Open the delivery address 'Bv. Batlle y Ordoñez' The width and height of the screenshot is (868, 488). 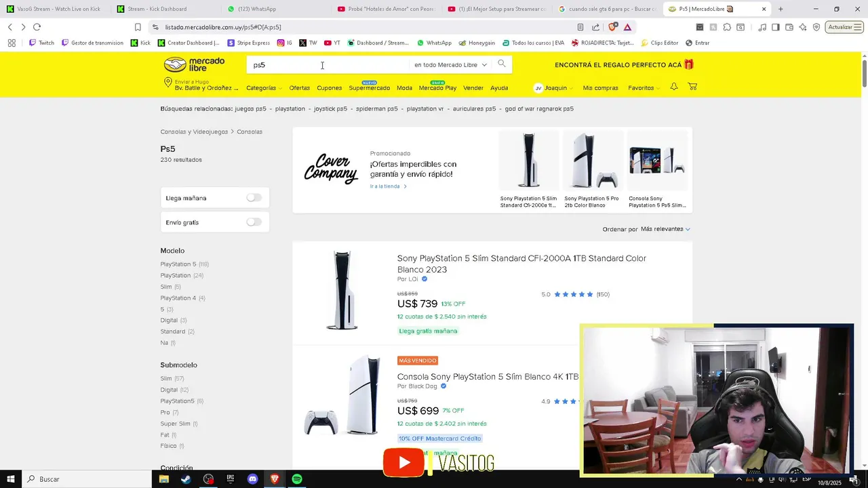[x=201, y=85]
